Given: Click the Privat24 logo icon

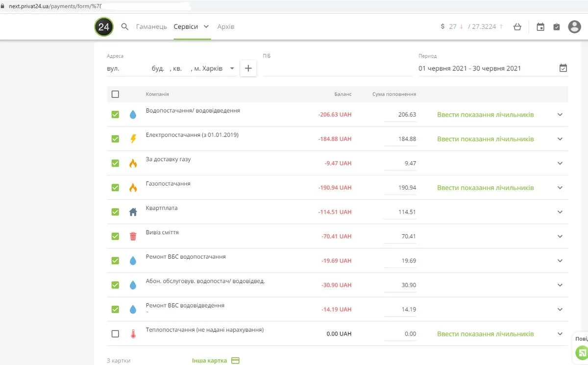Looking at the screenshot, I should (x=103, y=27).
